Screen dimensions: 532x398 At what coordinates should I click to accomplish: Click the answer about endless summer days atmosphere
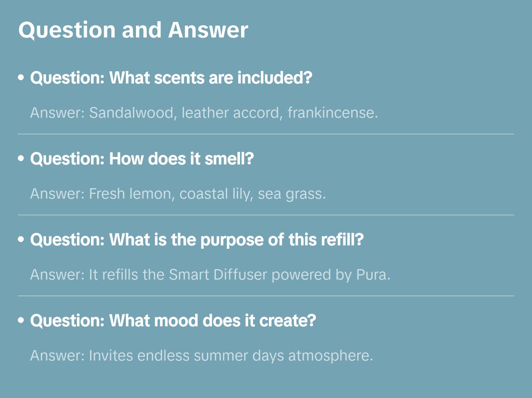201,355
